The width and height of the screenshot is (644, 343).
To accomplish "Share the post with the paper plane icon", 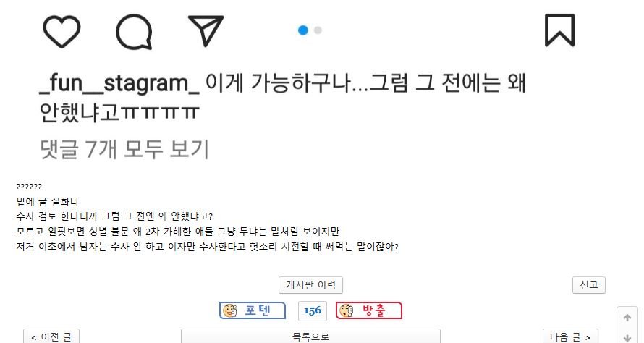I will [x=206, y=30].
